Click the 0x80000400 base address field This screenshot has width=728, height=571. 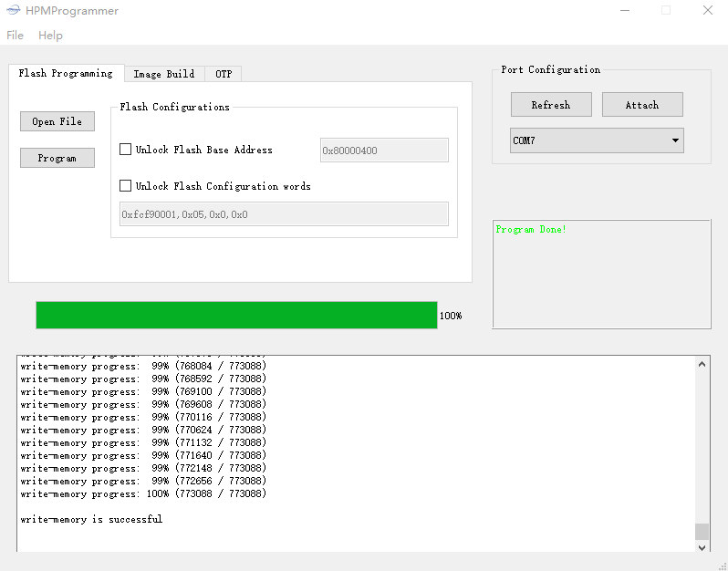coord(384,150)
